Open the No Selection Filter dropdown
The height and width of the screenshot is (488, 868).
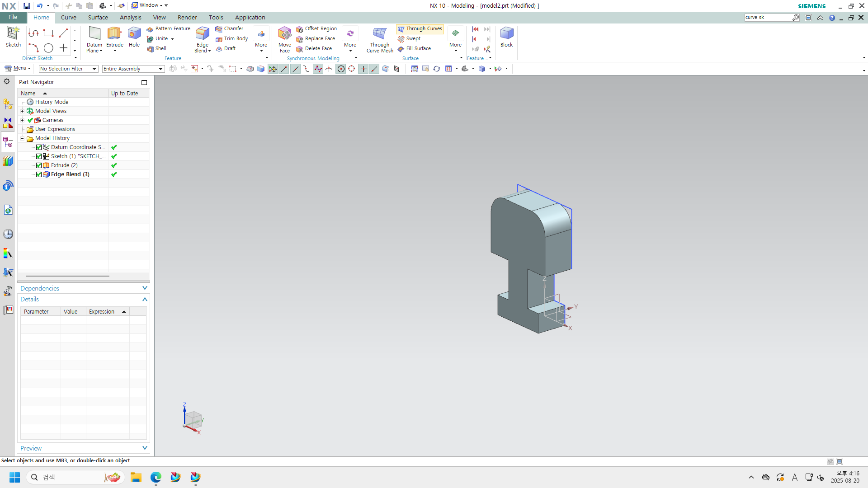(x=68, y=69)
